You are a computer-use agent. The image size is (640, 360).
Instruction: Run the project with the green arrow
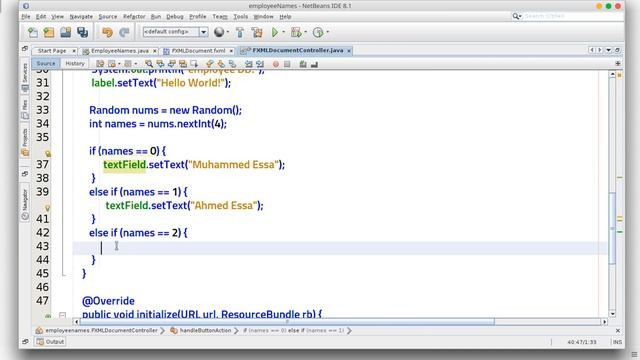(x=275, y=32)
